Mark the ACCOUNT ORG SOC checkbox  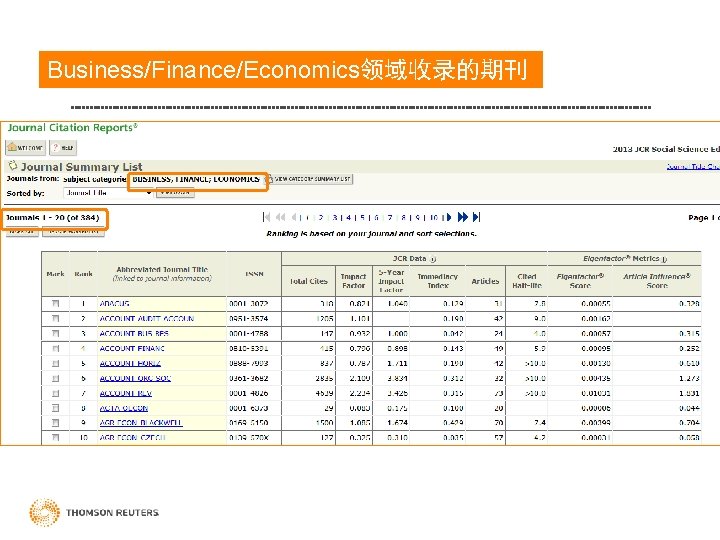click(56, 378)
